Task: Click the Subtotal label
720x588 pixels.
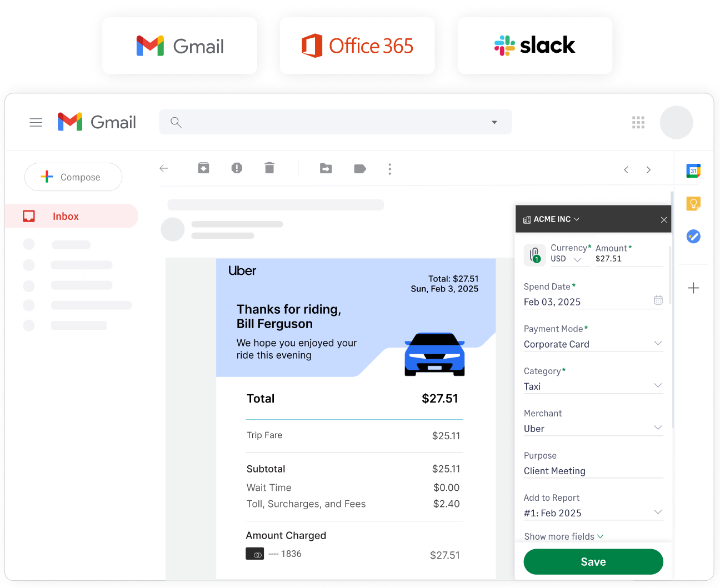Action: pyautogui.click(x=266, y=469)
